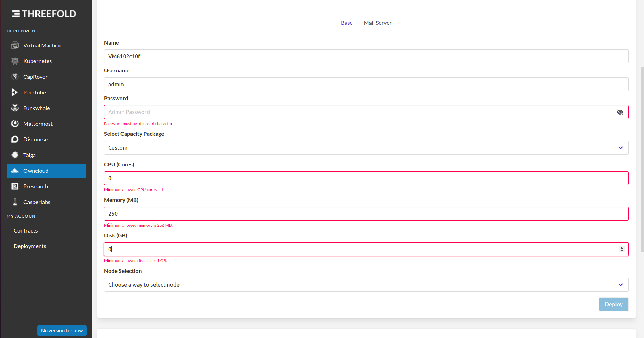Select the Presearch icon

click(x=15, y=186)
